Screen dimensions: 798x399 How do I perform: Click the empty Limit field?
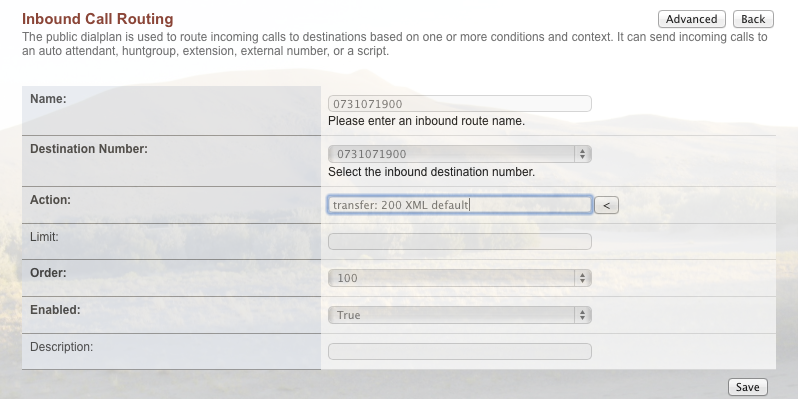tap(460, 241)
